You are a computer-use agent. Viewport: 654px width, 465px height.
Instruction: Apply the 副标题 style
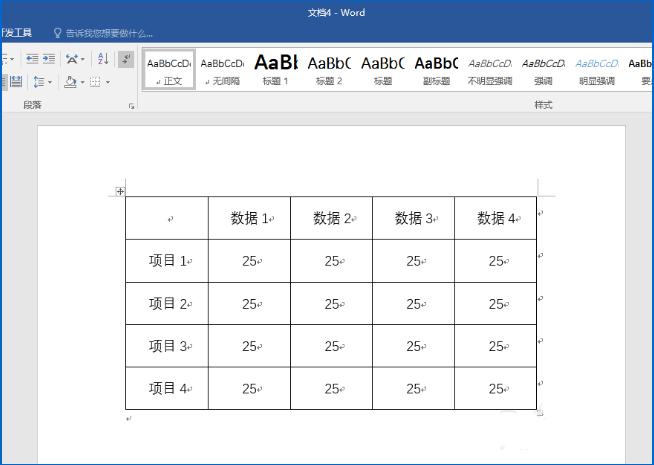[436, 70]
